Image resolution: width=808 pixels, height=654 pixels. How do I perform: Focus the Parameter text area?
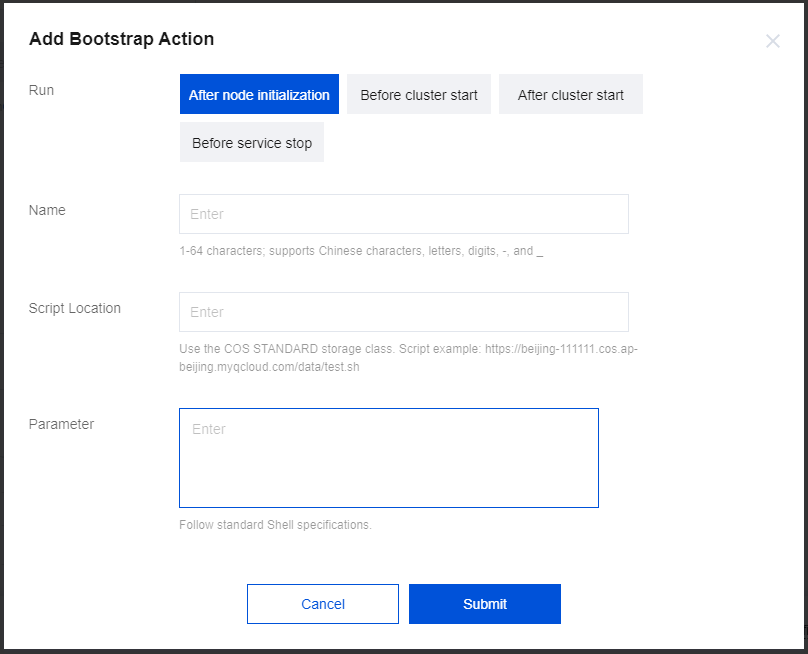click(x=388, y=457)
